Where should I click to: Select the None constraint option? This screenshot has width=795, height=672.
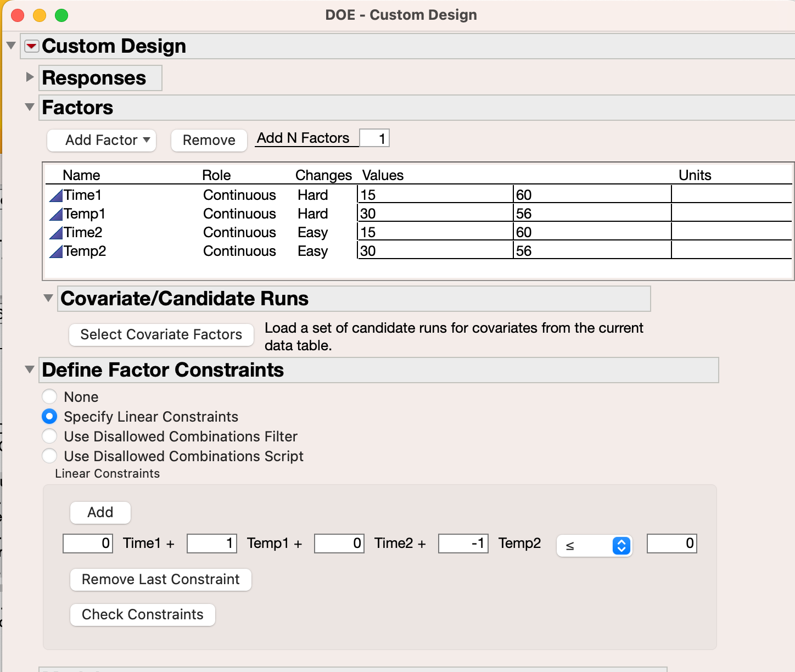(x=49, y=396)
